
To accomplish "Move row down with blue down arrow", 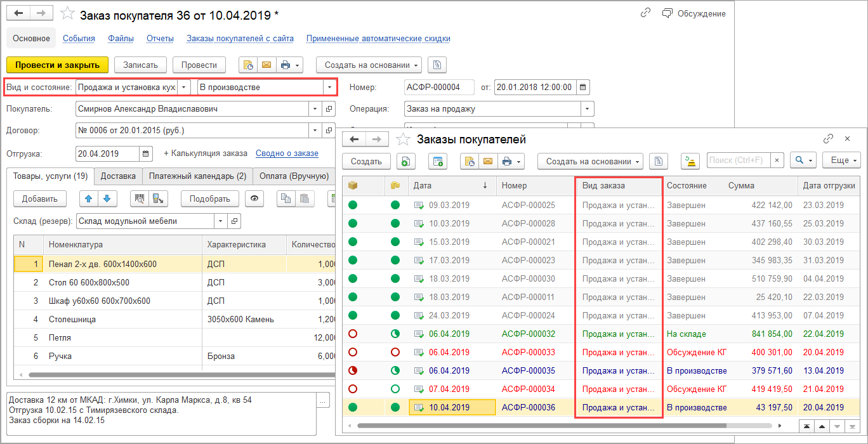I will point(107,199).
